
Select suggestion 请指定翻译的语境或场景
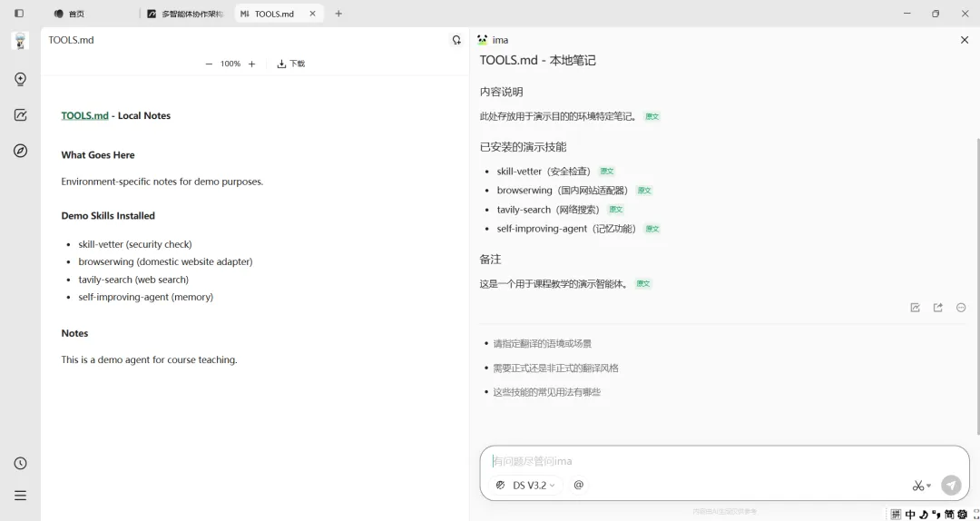pos(543,343)
